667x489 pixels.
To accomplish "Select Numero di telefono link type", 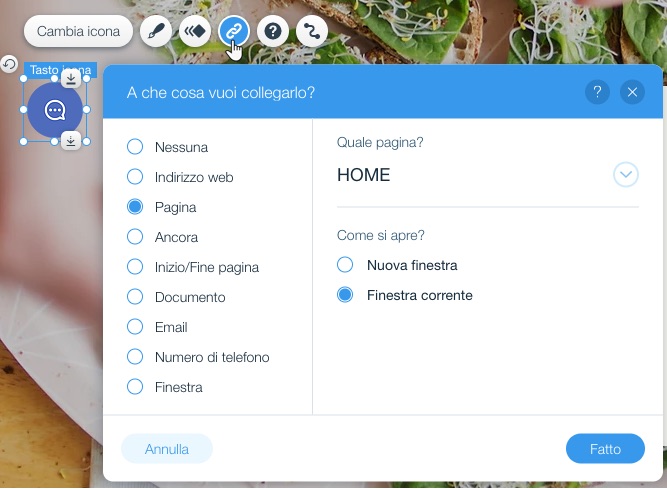I will [x=198, y=357].
